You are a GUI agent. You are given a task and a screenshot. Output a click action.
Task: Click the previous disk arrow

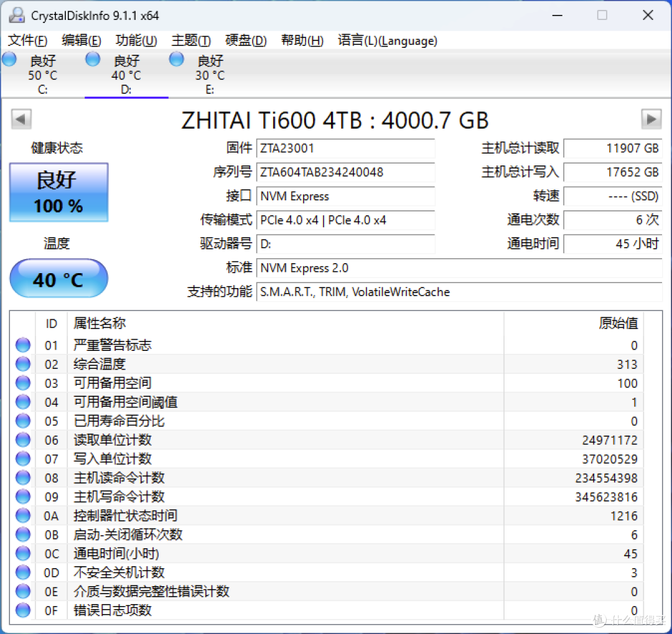(x=21, y=118)
